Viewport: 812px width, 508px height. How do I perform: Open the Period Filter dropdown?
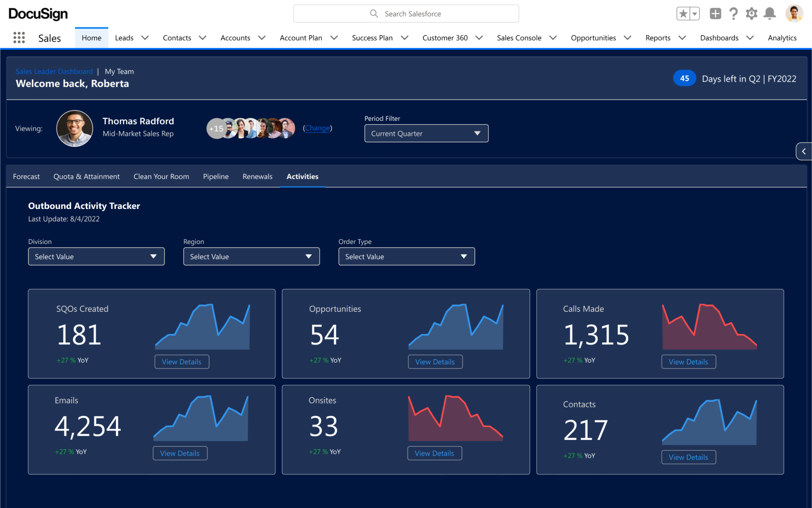[x=426, y=133]
